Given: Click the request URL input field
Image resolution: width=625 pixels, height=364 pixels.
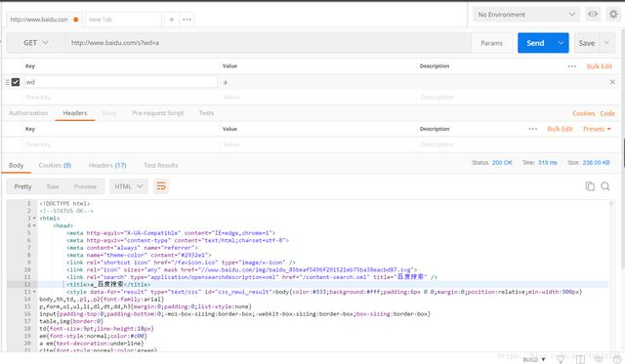Looking at the screenshot, I should (x=269, y=43).
